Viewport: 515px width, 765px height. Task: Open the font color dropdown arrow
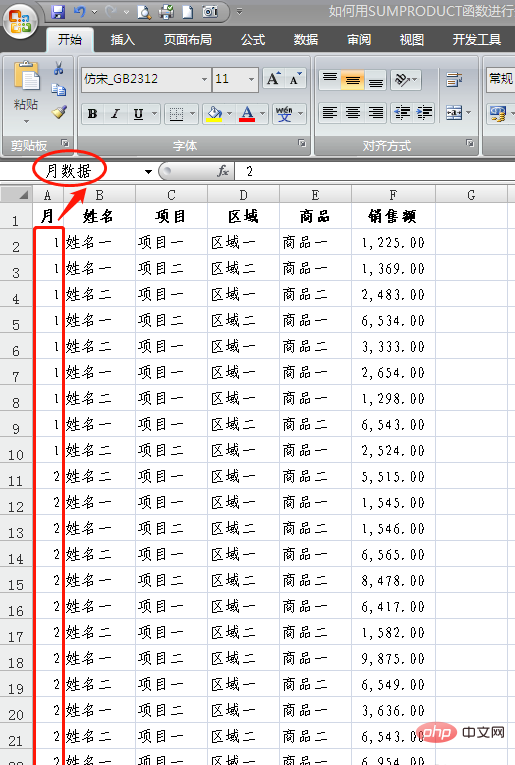point(262,114)
